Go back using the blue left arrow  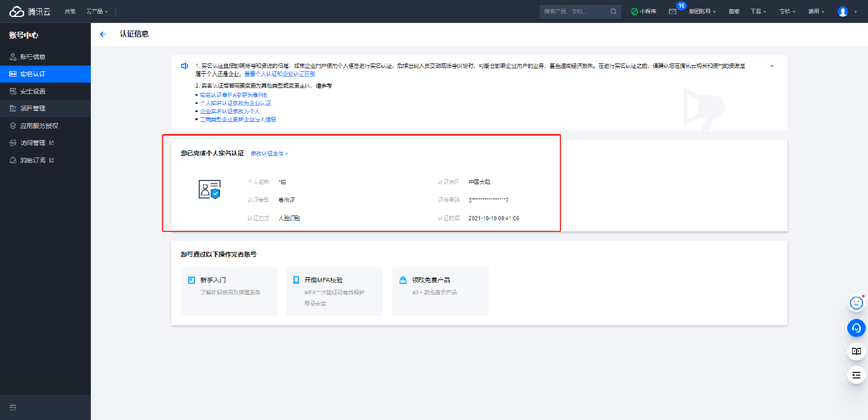click(x=103, y=34)
